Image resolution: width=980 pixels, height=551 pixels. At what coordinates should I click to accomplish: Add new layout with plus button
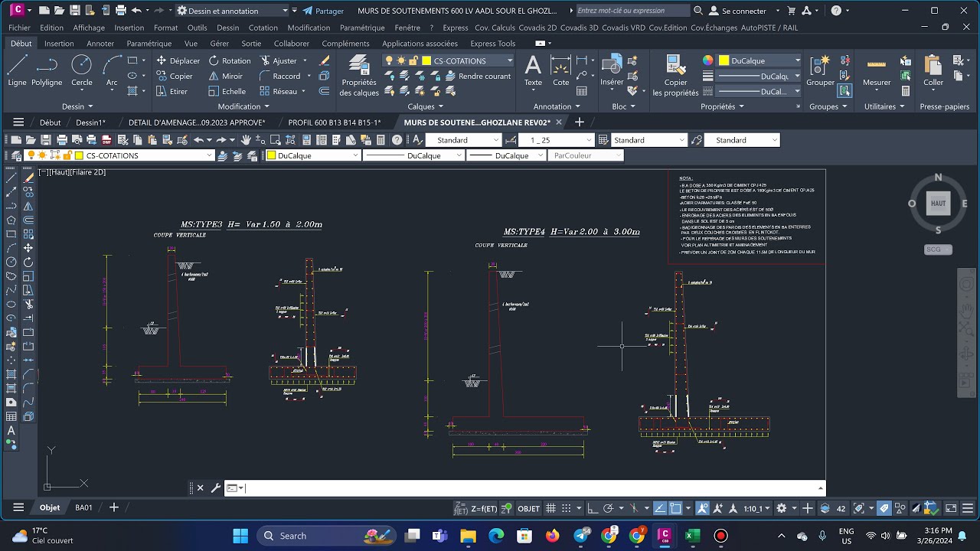(x=114, y=507)
